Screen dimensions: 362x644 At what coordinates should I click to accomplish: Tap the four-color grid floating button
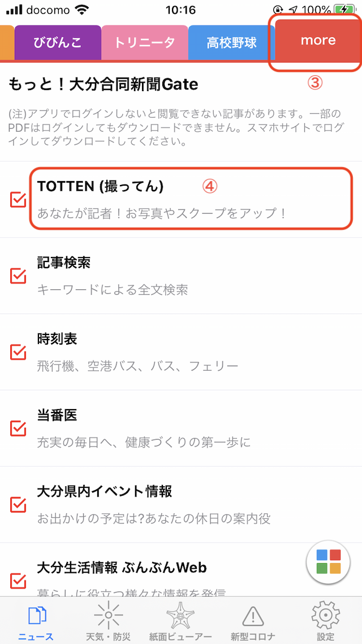tap(329, 561)
